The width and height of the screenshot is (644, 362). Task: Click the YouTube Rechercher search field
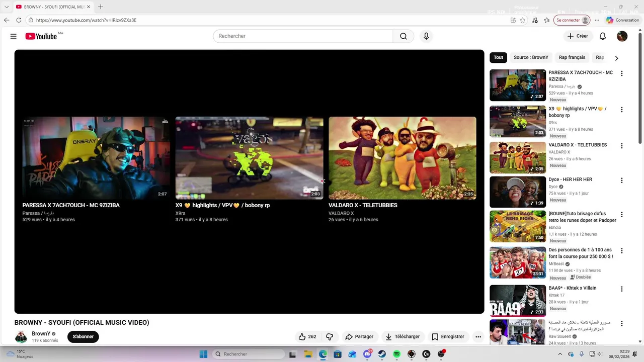[x=303, y=36]
